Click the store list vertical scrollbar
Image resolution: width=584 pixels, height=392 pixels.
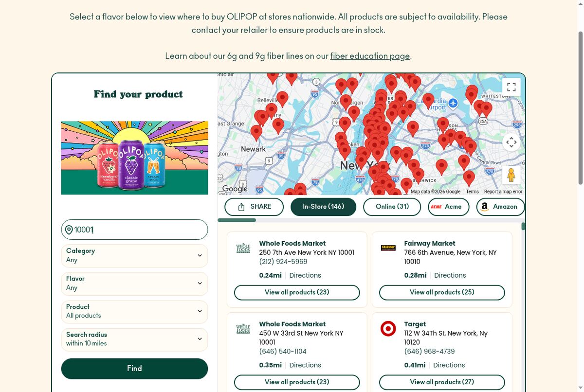(523, 226)
